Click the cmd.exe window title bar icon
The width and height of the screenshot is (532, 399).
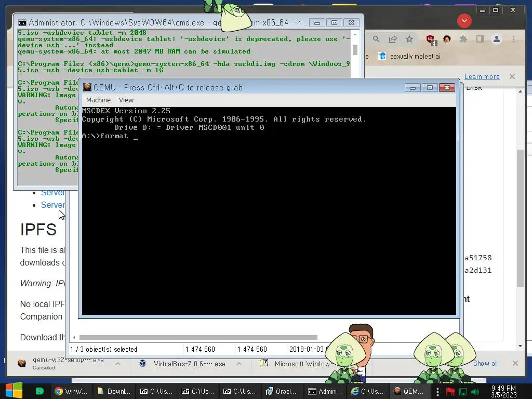[22, 23]
